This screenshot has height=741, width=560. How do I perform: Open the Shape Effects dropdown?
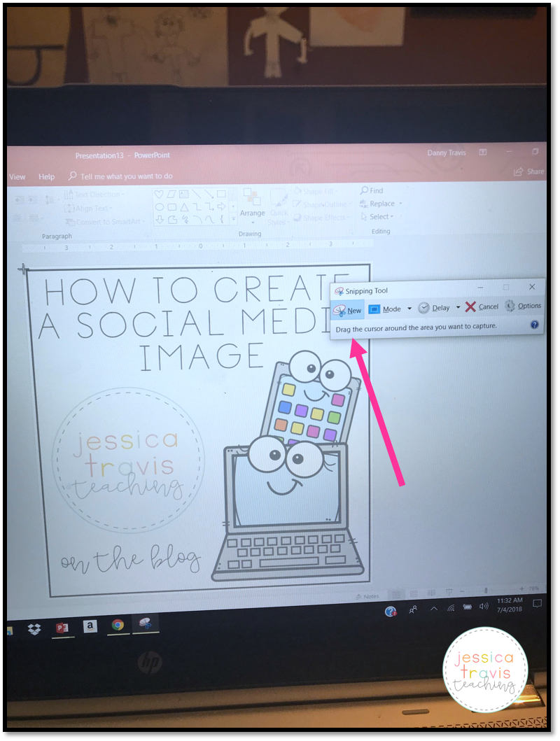click(322, 218)
